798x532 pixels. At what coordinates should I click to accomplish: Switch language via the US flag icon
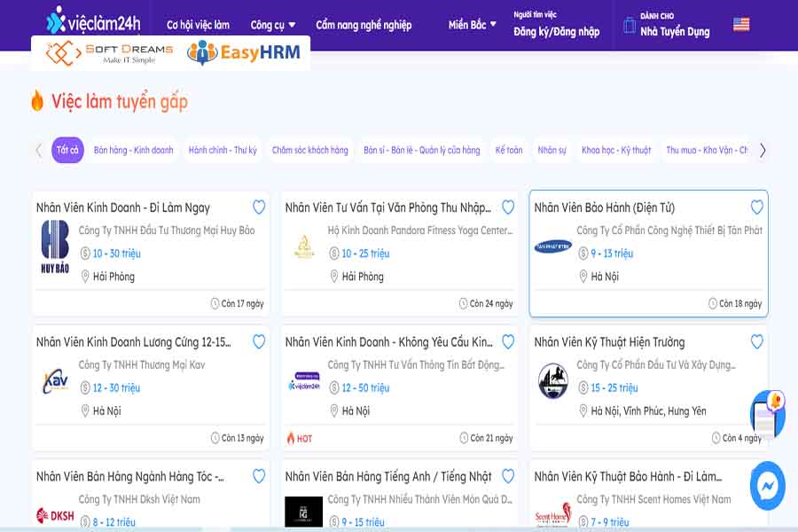741,24
